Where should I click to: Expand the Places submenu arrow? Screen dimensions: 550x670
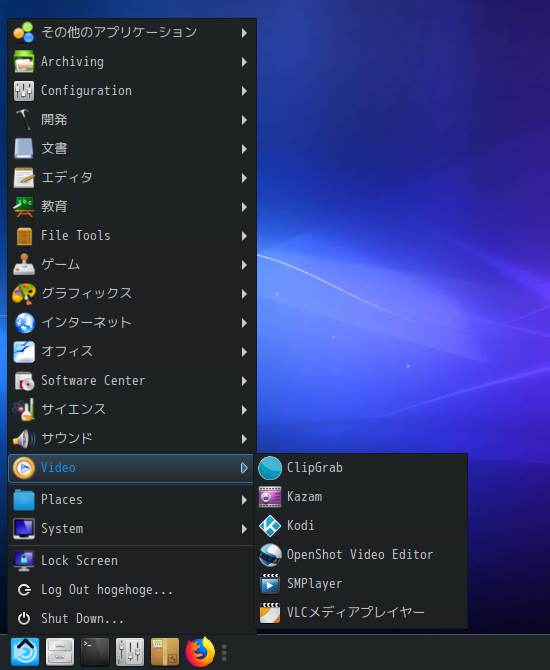[x=244, y=500]
